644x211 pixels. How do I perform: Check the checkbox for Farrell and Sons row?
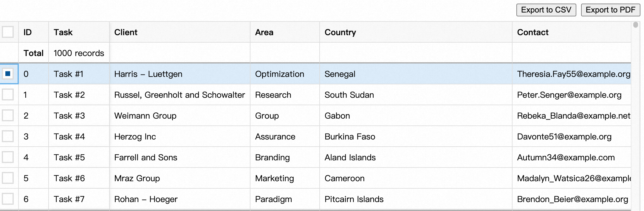(x=8, y=157)
